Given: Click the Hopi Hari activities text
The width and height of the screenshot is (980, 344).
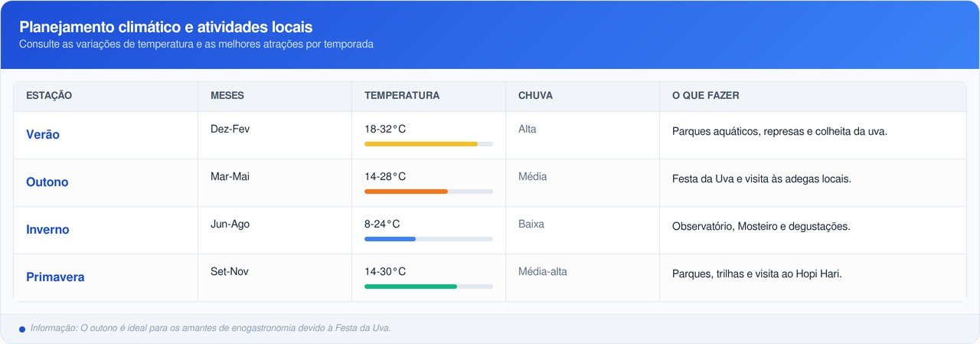Looking at the screenshot, I should click(x=756, y=274).
